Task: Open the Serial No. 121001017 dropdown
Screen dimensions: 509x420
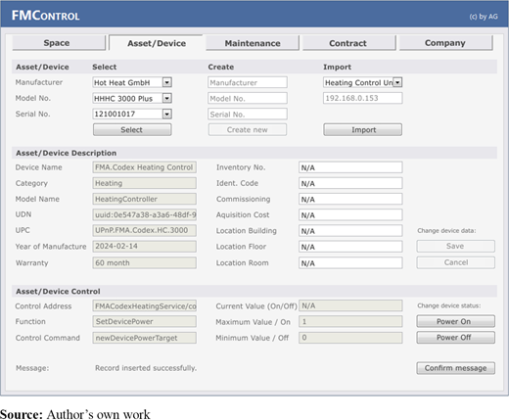Action: (x=167, y=114)
